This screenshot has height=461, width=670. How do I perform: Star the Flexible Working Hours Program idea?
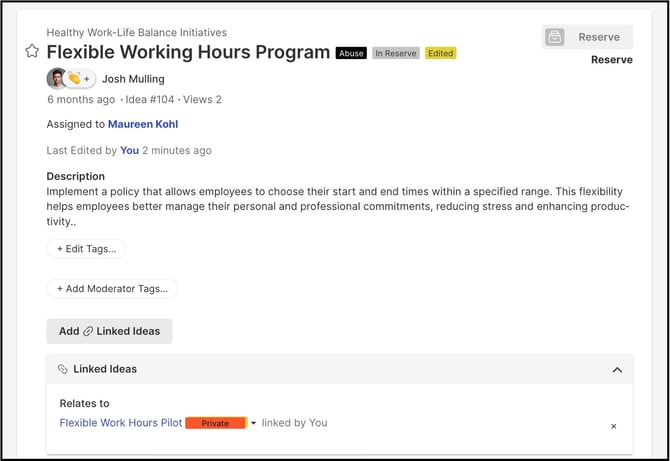[32, 51]
